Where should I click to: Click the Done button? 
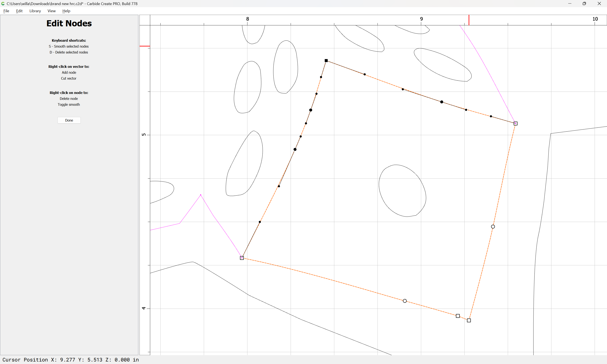(x=69, y=120)
